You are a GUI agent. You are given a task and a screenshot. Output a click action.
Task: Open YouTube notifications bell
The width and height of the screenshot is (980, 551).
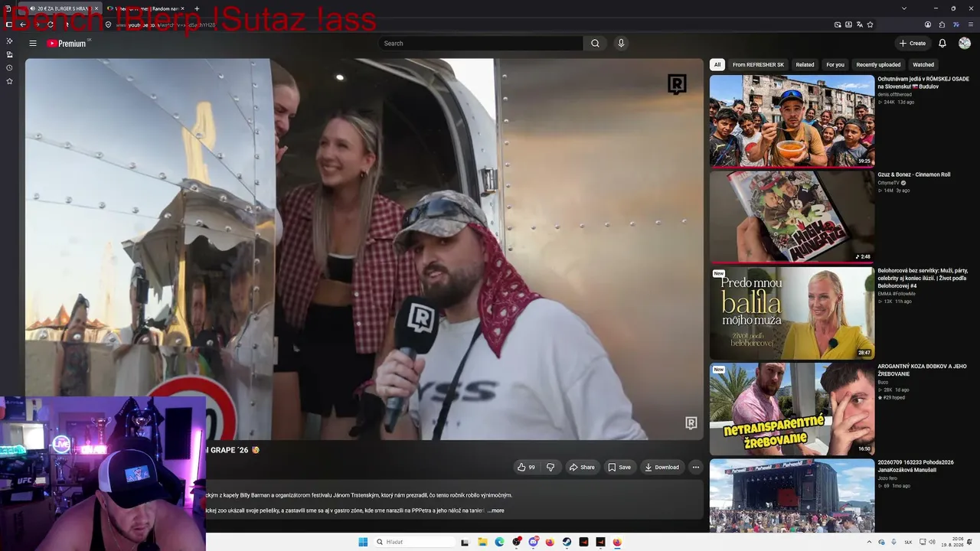point(942,44)
